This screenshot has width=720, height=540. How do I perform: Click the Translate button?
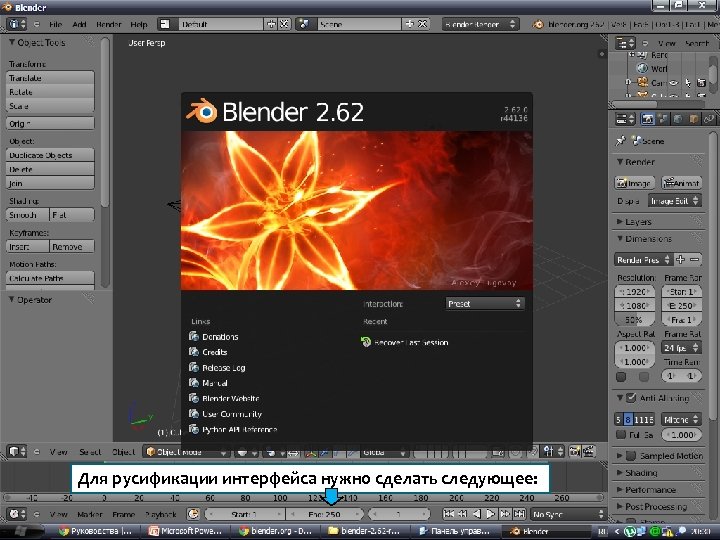50,78
